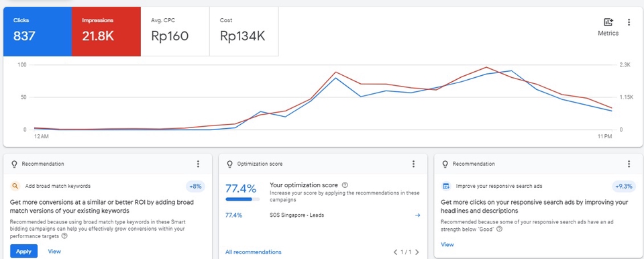Click the large 77.4% optimization score
The width and height of the screenshot is (644, 259).
pyautogui.click(x=241, y=189)
